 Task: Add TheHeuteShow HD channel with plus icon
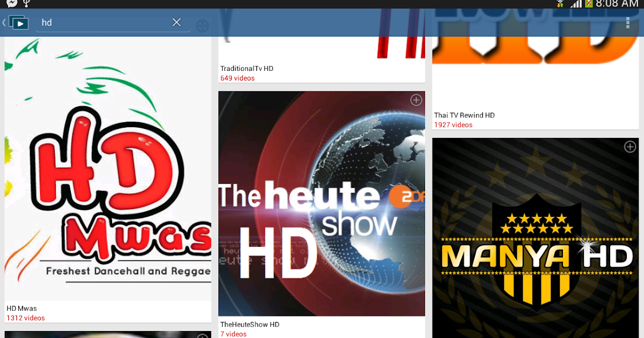click(x=416, y=100)
